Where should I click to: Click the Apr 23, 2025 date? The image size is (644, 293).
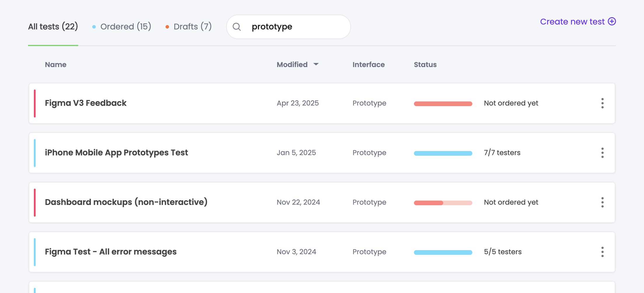[x=298, y=103]
